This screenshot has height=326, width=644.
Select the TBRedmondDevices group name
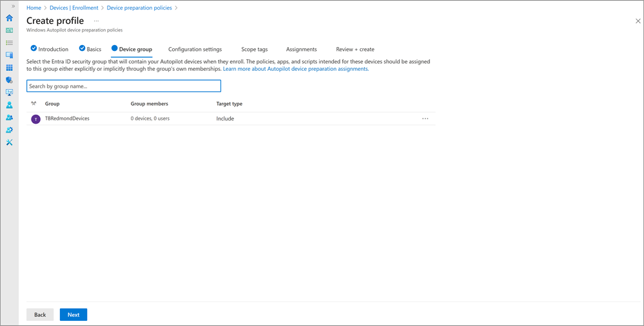point(67,119)
